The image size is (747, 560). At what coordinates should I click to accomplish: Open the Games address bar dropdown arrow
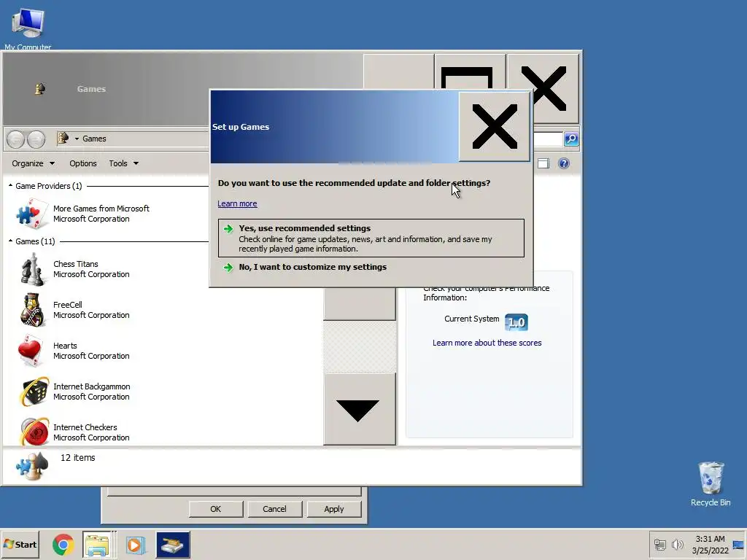[x=77, y=139]
